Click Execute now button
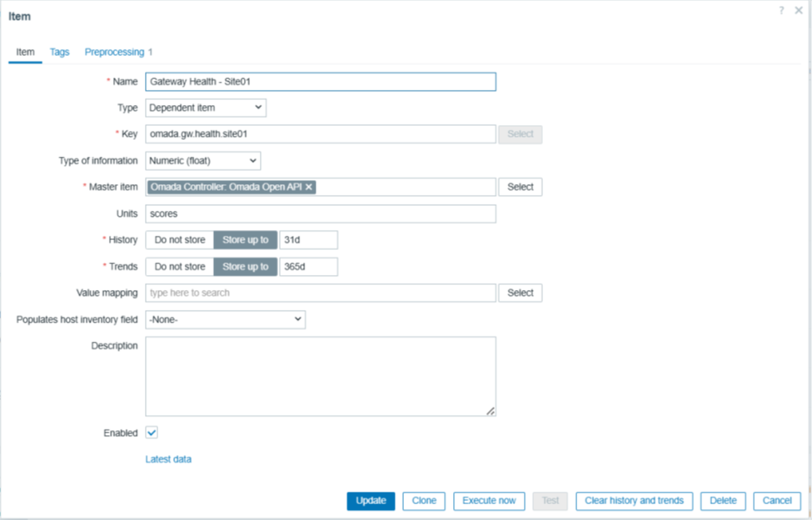812x520 pixels. click(x=489, y=501)
